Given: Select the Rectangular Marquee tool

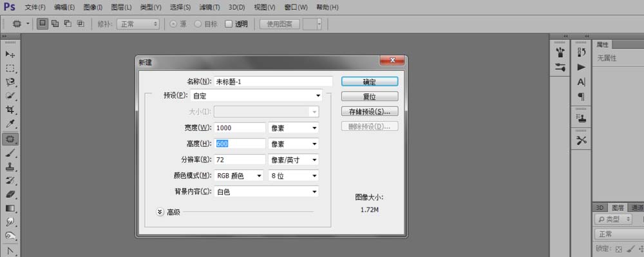Looking at the screenshot, I should tap(10, 68).
